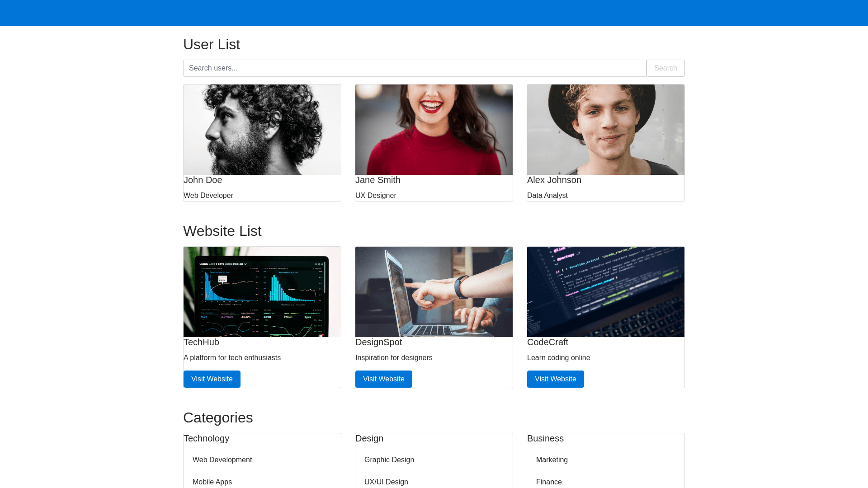Open the DesignSpot laptop image
Screen dimensions: 868x488
(x=434, y=292)
